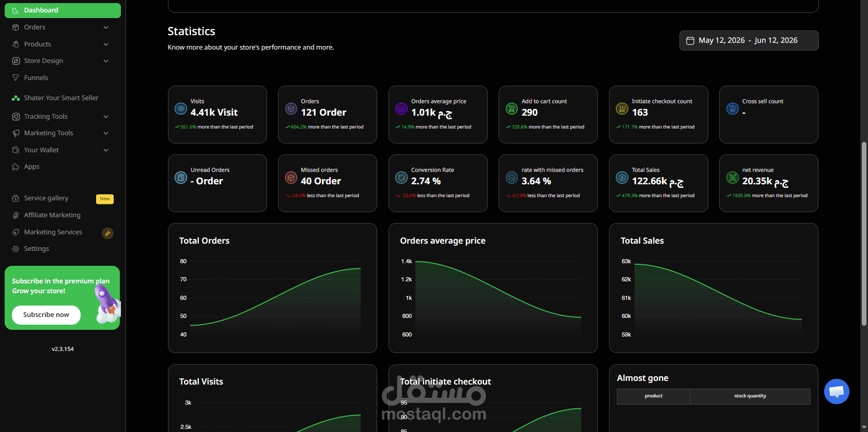This screenshot has height=432, width=868.
Task: Click the version text v2.3.154
Action: (63, 349)
